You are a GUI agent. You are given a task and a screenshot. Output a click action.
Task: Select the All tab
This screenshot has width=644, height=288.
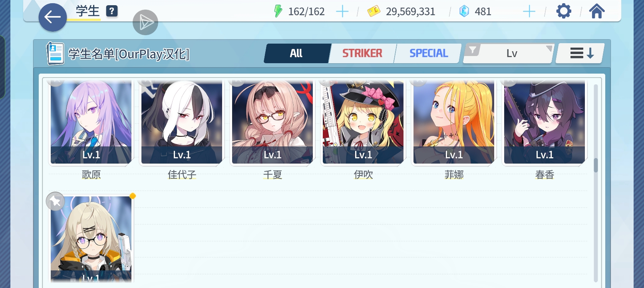coord(297,53)
